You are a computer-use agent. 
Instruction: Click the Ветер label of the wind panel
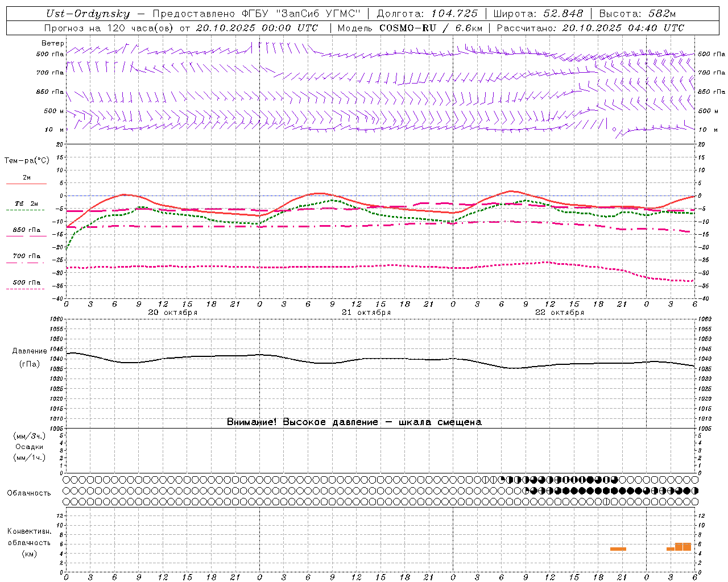coord(53,43)
